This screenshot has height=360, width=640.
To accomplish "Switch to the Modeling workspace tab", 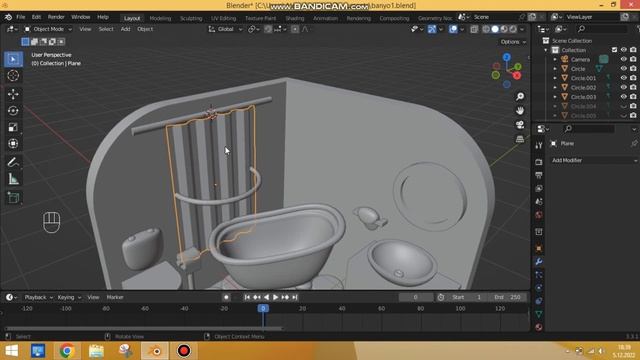I will (160, 18).
